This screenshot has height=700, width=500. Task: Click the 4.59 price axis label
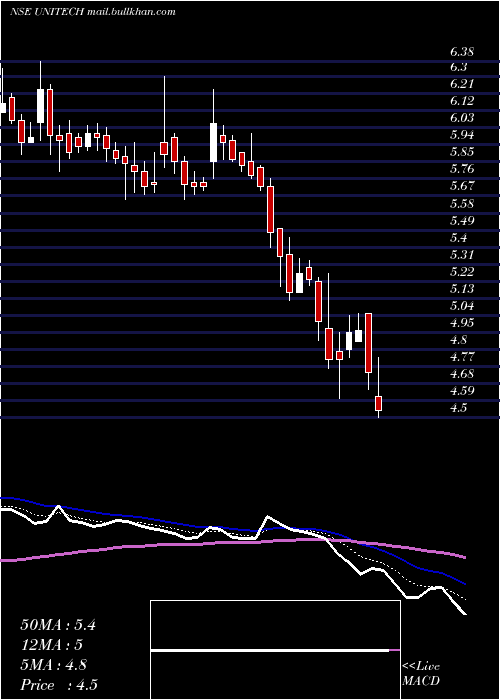click(462, 391)
